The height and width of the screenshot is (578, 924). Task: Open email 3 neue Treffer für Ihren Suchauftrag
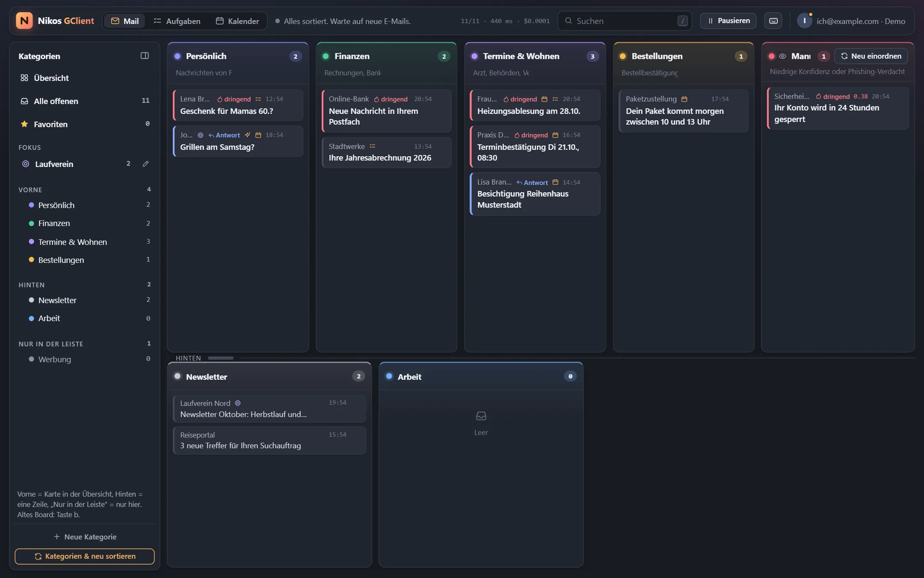[x=269, y=440]
